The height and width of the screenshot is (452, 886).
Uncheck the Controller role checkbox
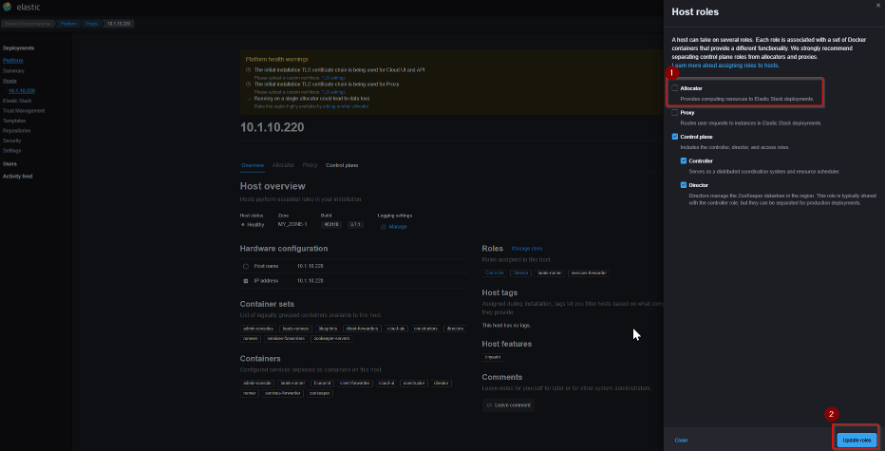(683, 161)
